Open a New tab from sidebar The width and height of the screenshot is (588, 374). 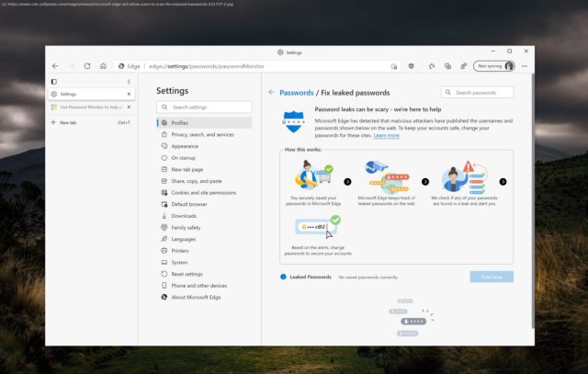(69, 122)
